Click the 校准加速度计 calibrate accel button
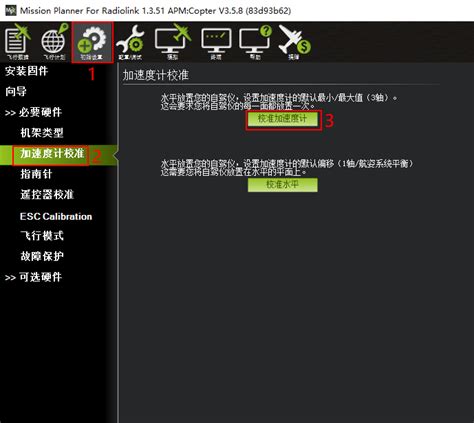Image resolution: width=474 pixels, height=423 pixels. click(283, 119)
